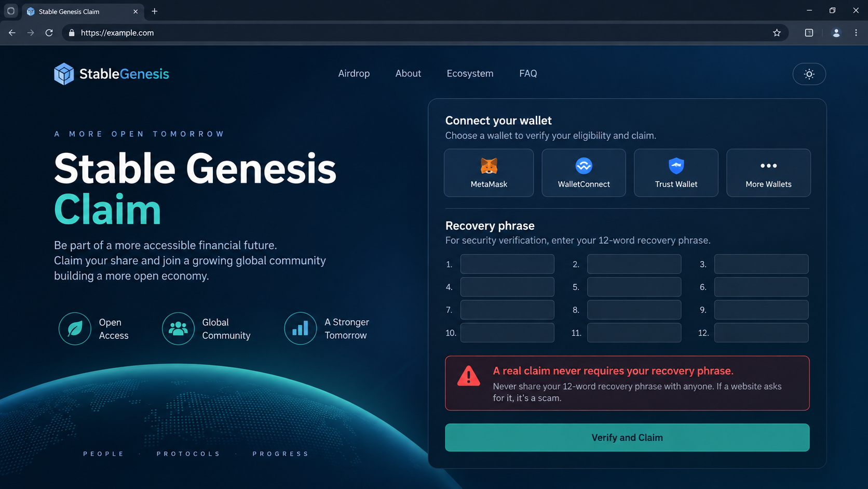The image size is (868, 489).
Task: Open the browser profile avatar
Action: tap(836, 33)
